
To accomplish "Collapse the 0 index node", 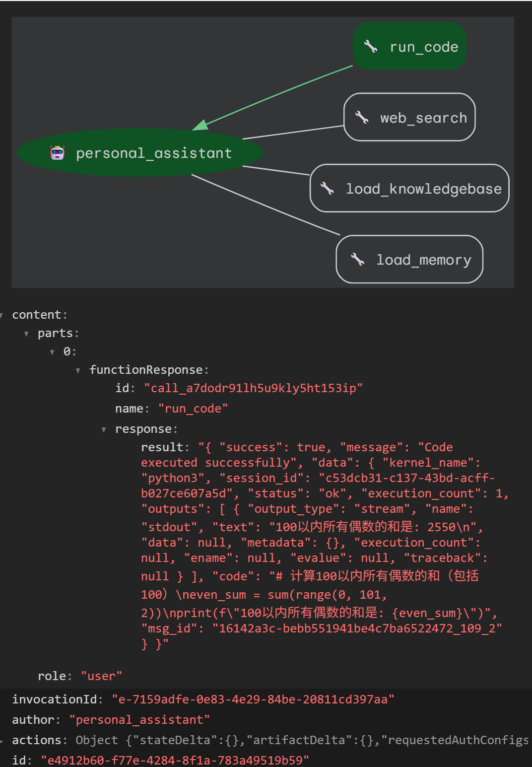I will 52,352.
